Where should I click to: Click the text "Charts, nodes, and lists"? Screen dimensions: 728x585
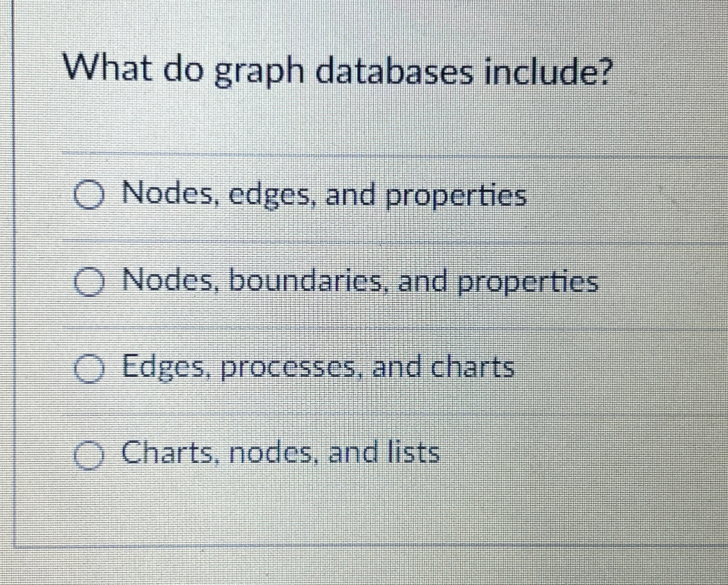[280, 453]
